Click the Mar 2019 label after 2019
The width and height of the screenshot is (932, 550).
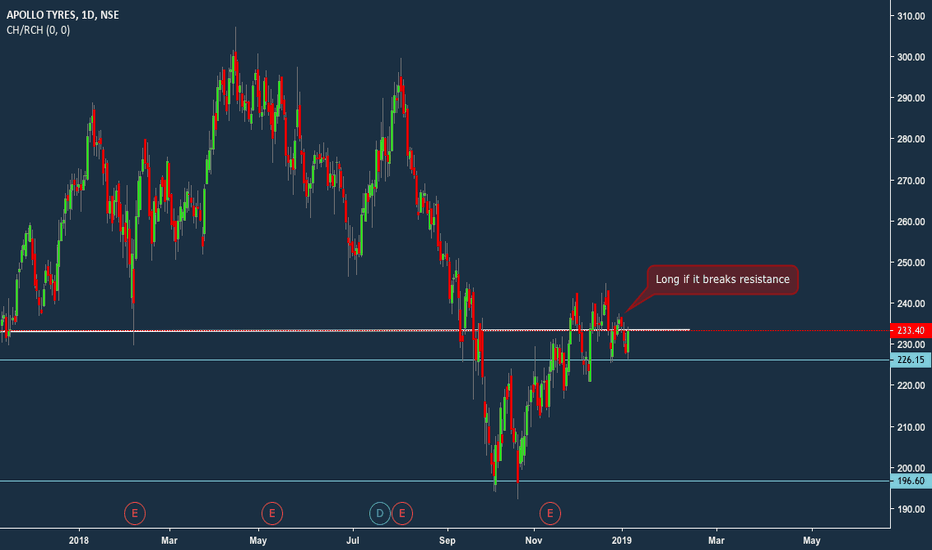pyautogui.click(x=716, y=540)
